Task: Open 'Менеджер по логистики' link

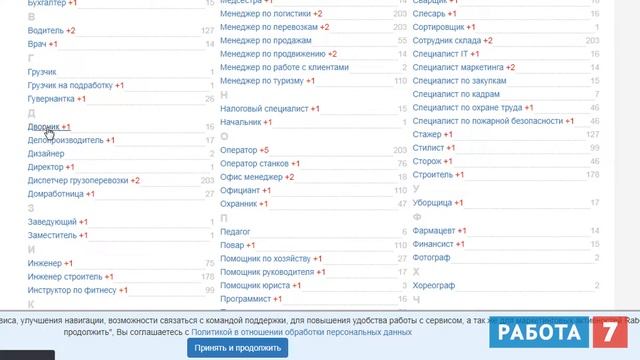Action: coord(265,13)
